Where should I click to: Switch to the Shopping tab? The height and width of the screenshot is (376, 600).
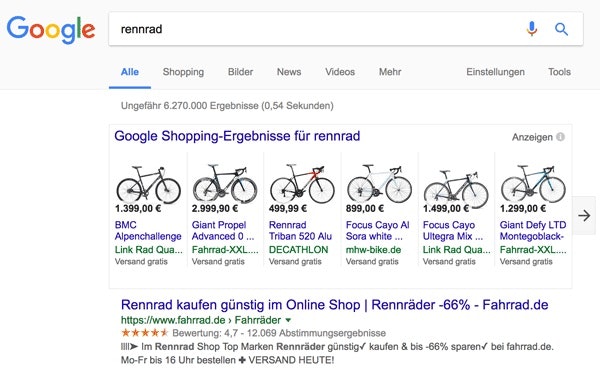click(x=183, y=72)
